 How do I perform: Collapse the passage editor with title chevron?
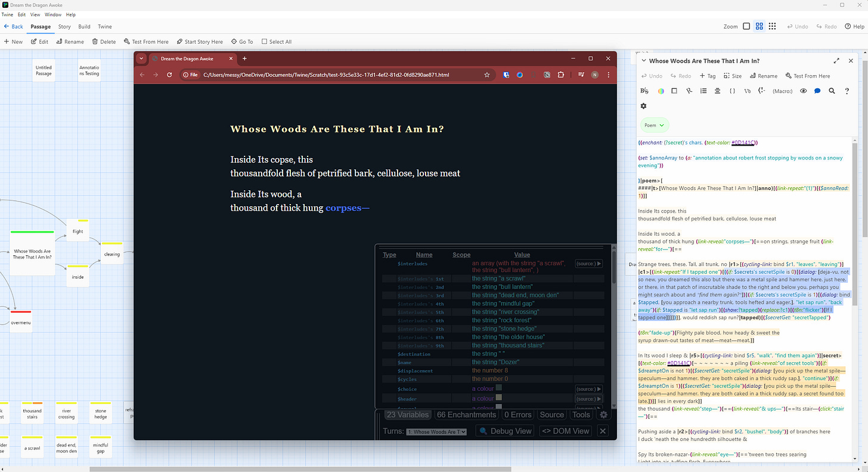pyautogui.click(x=643, y=61)
